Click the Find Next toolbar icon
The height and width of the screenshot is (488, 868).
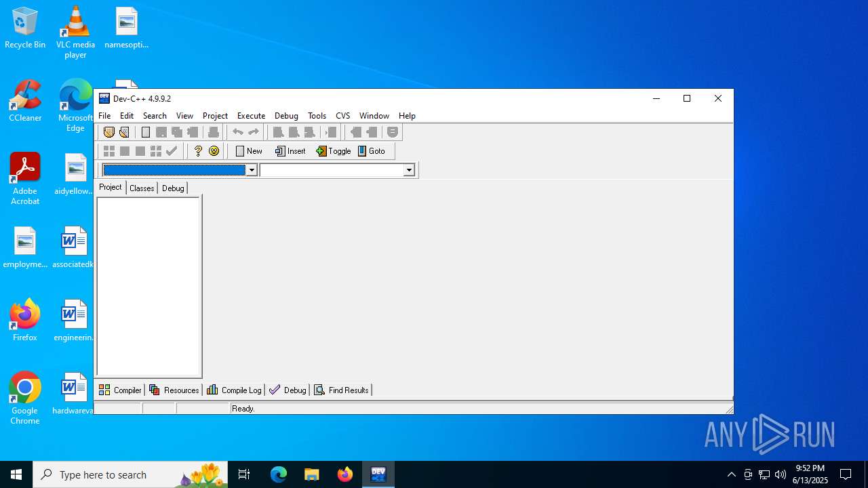point(309,132)
